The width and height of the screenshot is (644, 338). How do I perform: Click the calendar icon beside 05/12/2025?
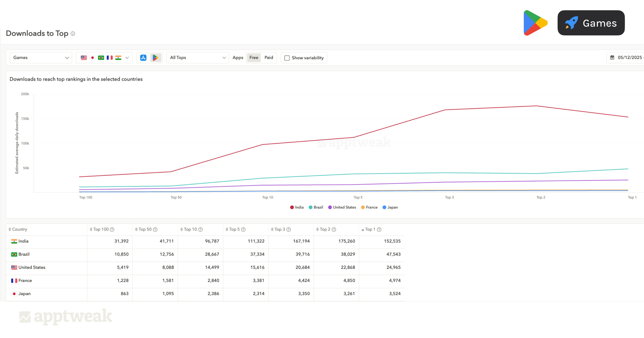click(x=612, y=58)
